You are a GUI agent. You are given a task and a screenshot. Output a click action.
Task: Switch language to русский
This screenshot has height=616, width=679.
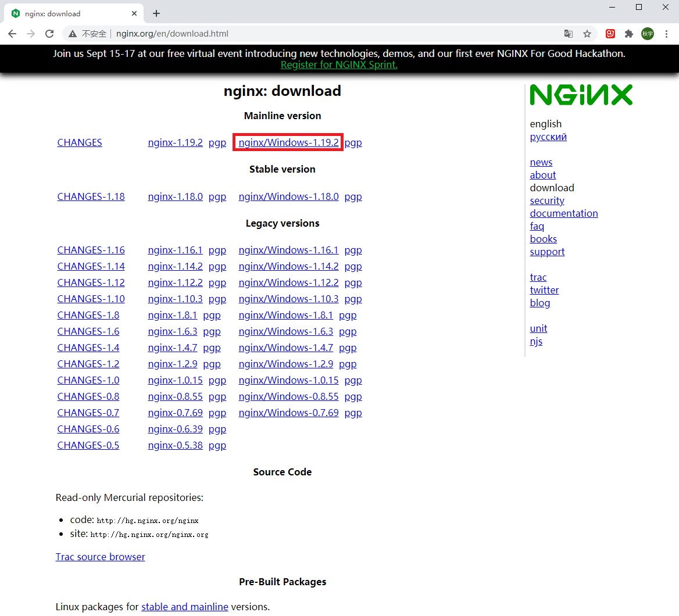548,137
